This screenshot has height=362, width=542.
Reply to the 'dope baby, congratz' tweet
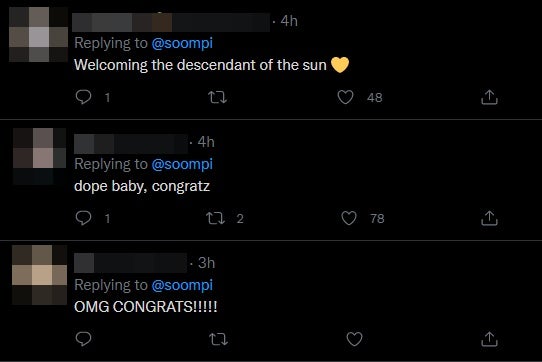(83, 218)
